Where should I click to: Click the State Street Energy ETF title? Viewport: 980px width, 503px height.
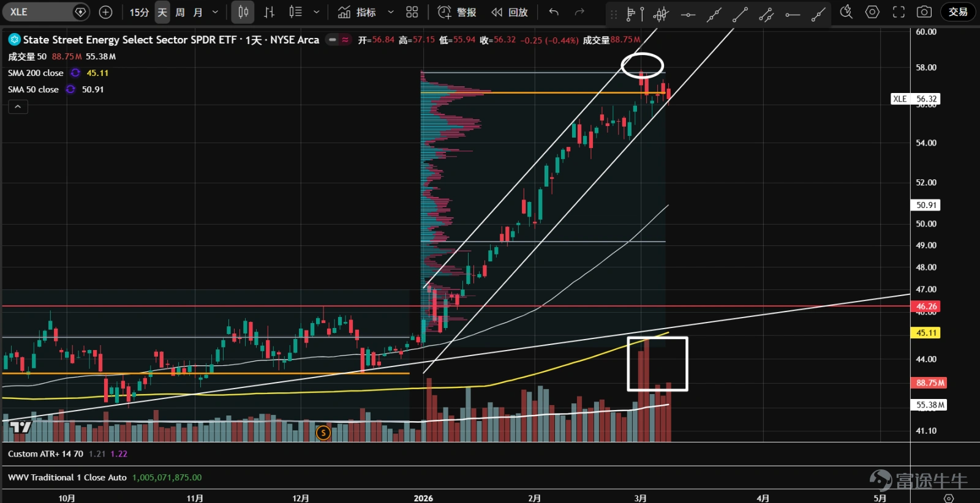click(x=171, y=40)
